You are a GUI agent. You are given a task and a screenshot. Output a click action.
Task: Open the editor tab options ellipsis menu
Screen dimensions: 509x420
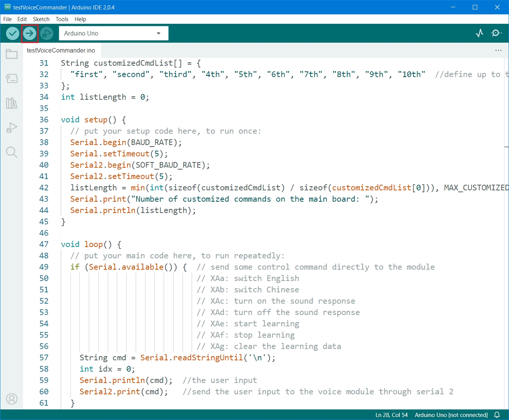(x=498, y=50)
